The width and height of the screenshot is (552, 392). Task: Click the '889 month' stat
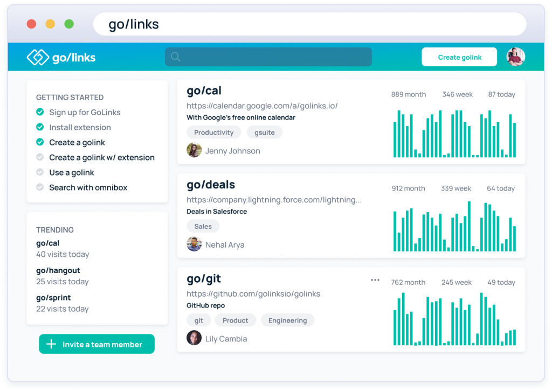tap(409, 94)
